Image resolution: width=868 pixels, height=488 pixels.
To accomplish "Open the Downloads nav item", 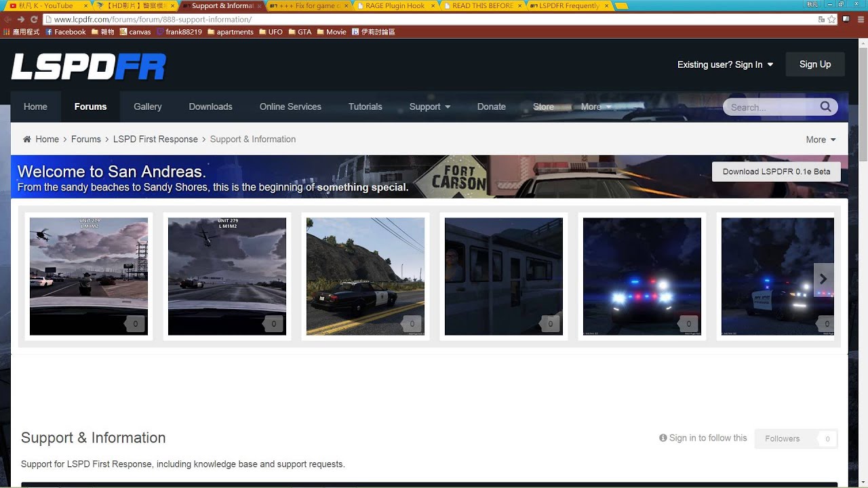I will click(x=210, y=106).
